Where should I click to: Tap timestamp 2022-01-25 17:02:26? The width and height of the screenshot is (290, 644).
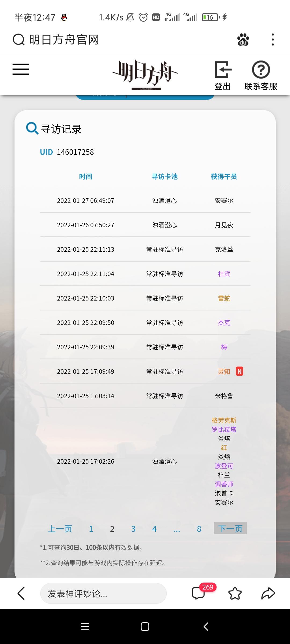point(86,462)
